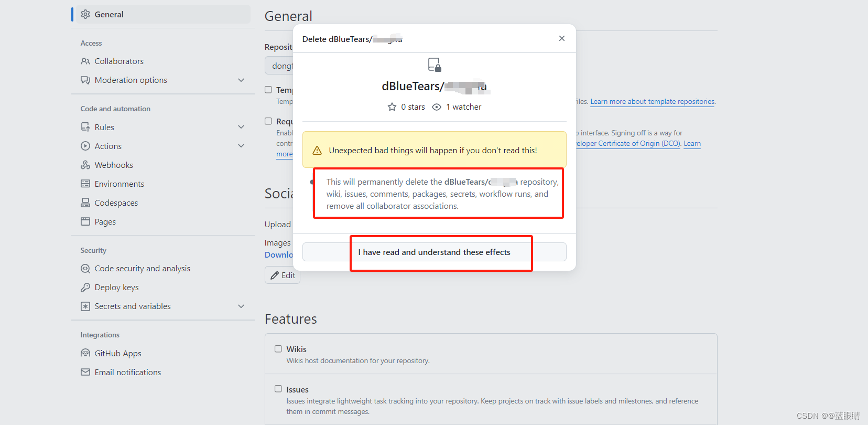The width and height of the screenshot is (868, 425).
Task: Click the '1 watcher' text in dialog
Action: pos(464,107)
